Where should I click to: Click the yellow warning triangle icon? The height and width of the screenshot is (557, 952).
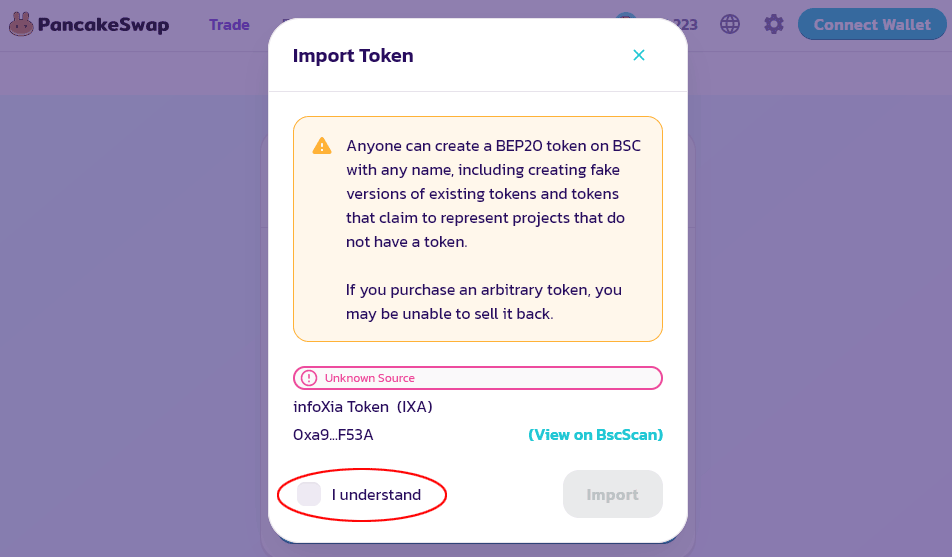tap(322, 146)
